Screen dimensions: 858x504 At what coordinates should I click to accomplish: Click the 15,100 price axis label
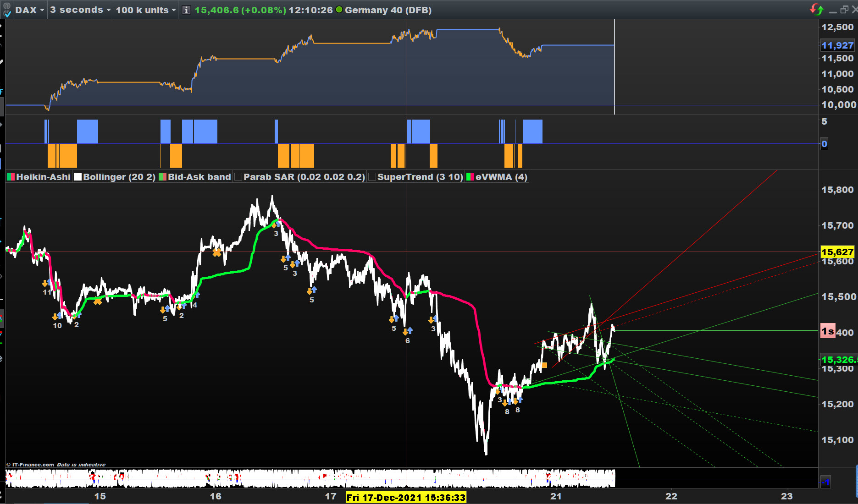[x=837, y=440]
